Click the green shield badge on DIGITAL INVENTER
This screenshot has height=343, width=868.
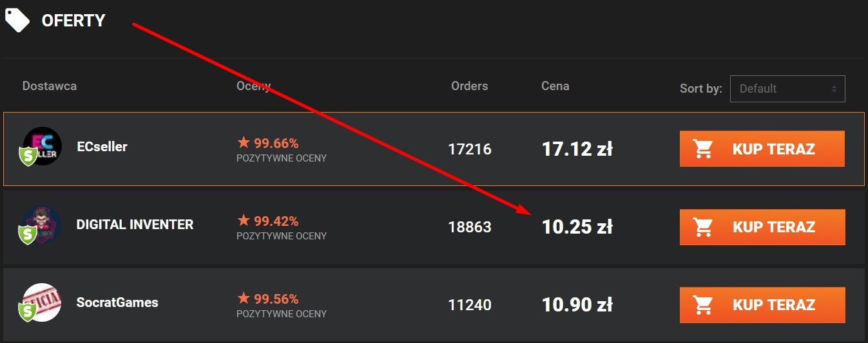(28, 234)
